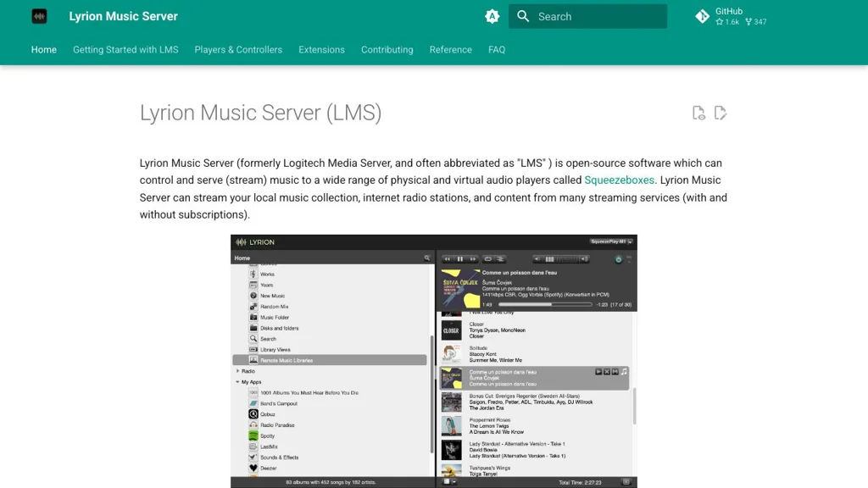Select Remote Music Libraries in the sidebar

pos(288,361)
